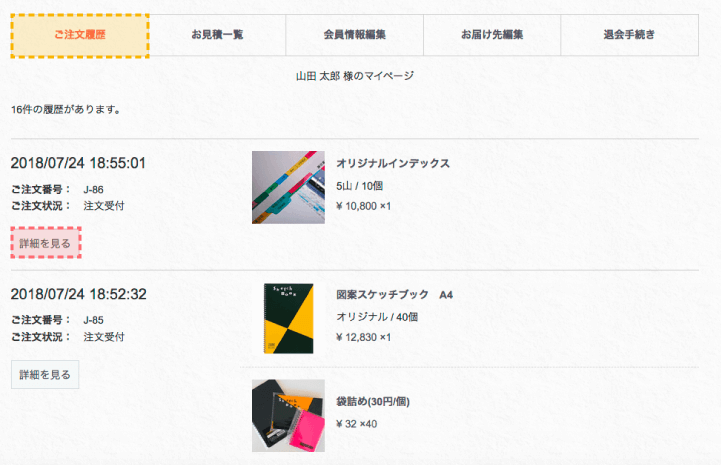Click the 図案スケッチブック product thumbnail

289,318
